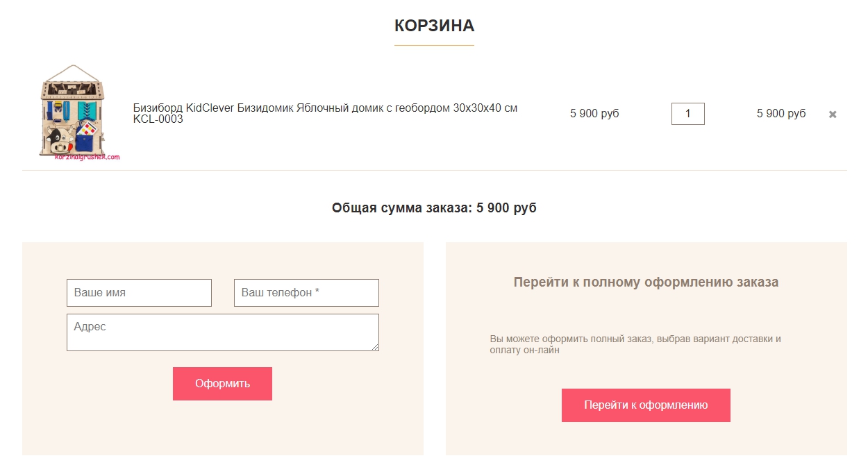Click the line total next to the remove icon
This screenshot has height=474, width=868.
(x=781, y=113)
